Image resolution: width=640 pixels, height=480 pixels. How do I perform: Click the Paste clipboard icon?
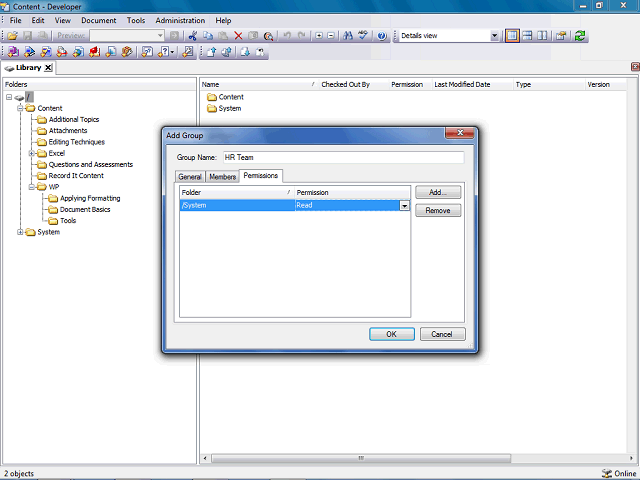tap(223, 36)
